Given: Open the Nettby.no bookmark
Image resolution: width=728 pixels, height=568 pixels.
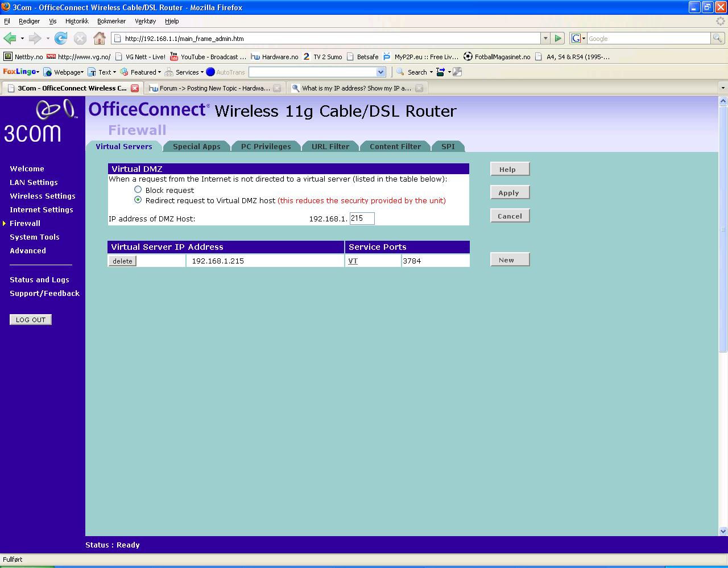Looking at the screenshot, I should point(23,56).
